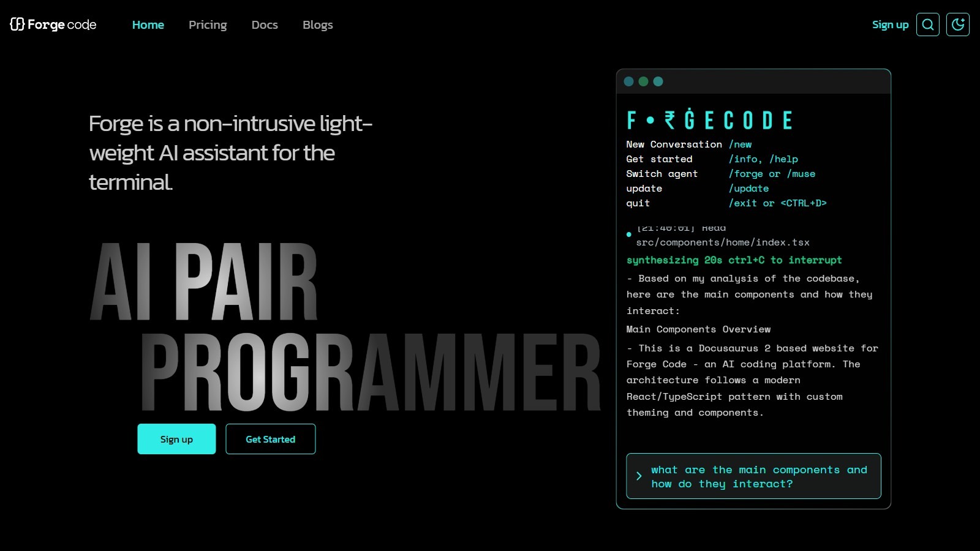Click the src/components/home/index.tsx path
The image size is (980, 551).
coord(723,242)
